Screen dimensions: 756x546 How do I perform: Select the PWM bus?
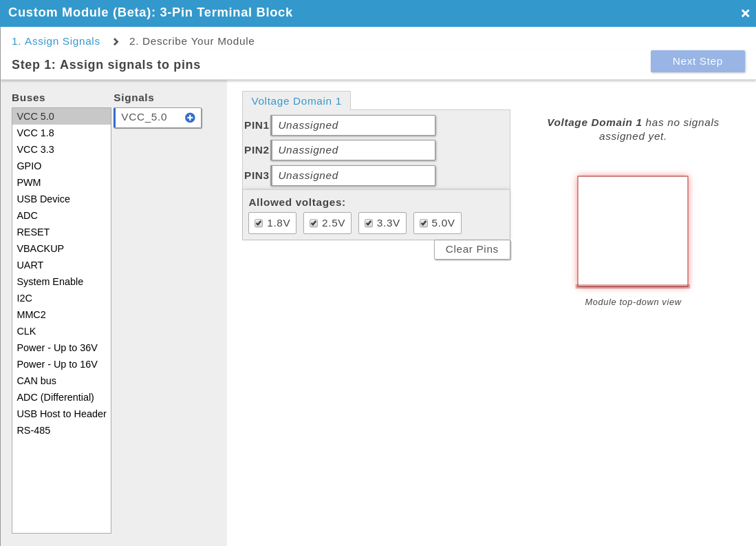[62, 182]
